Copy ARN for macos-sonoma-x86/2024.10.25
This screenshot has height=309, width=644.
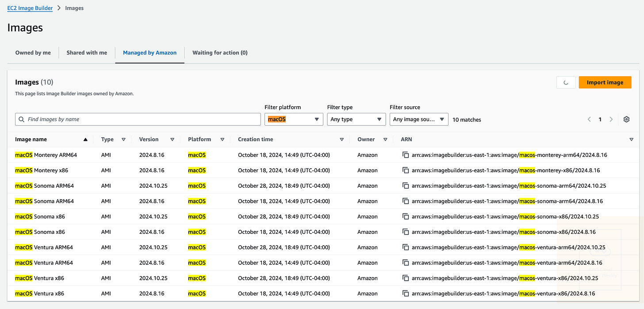pos(405,216)
